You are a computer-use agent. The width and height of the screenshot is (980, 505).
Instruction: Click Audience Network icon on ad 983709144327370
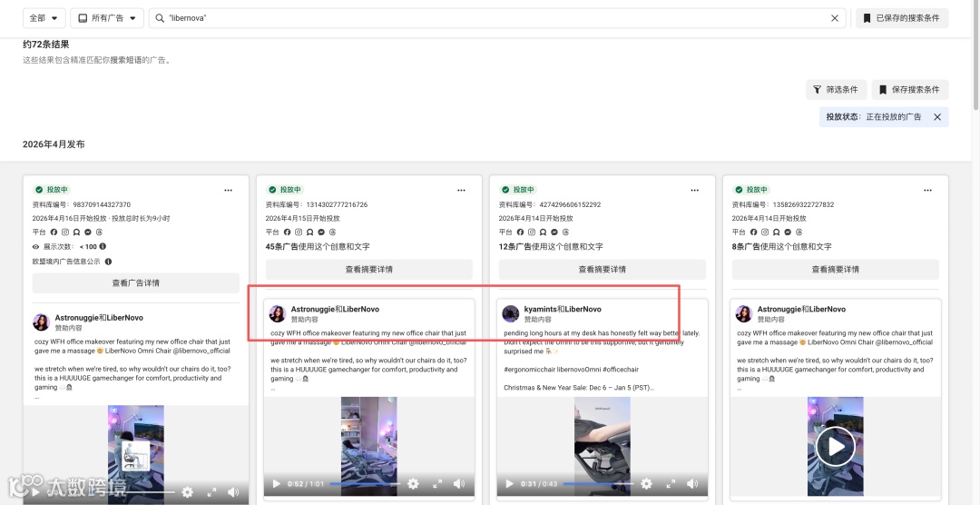pos(76,233)
